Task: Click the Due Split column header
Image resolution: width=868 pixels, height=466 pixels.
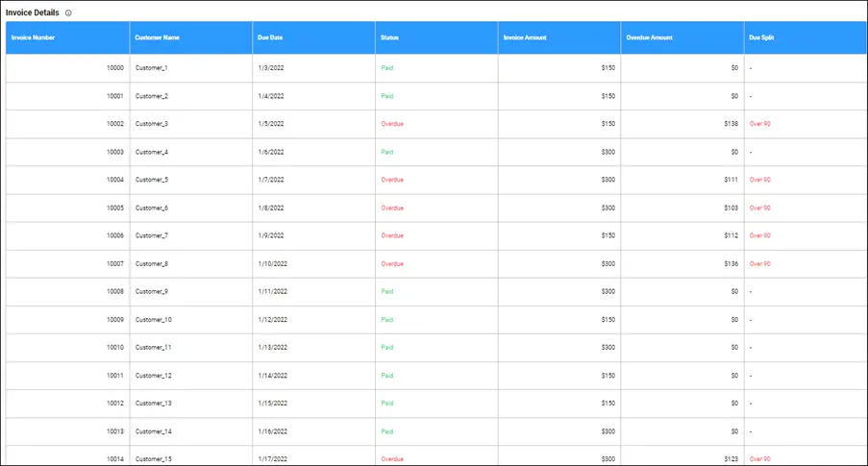Action: click(x=759, y=37)
